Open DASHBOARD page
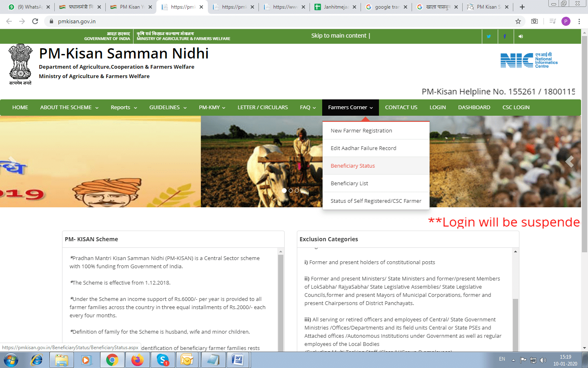Viewport: 588px width, 368px height. pyautogui.click(x=474, y=108)
